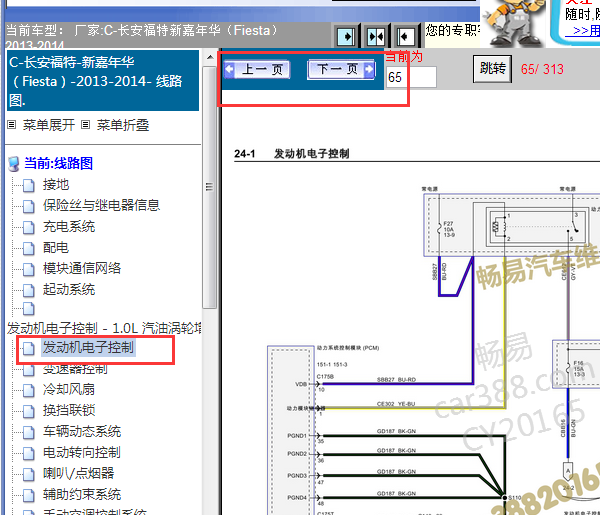Select the 发动机电子控制 - 1.0L entry
Image resolution: width=600 pixels, height=515 pixels.
click(x=104, y=328)
